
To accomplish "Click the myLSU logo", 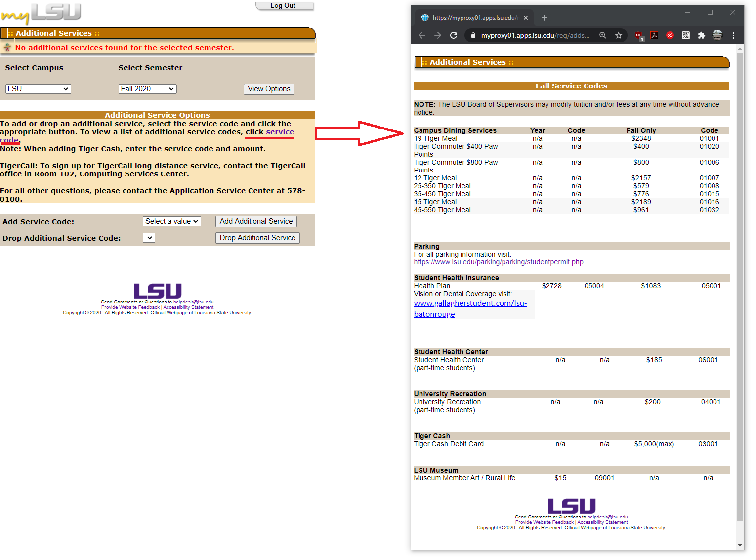I will (41, 13).
